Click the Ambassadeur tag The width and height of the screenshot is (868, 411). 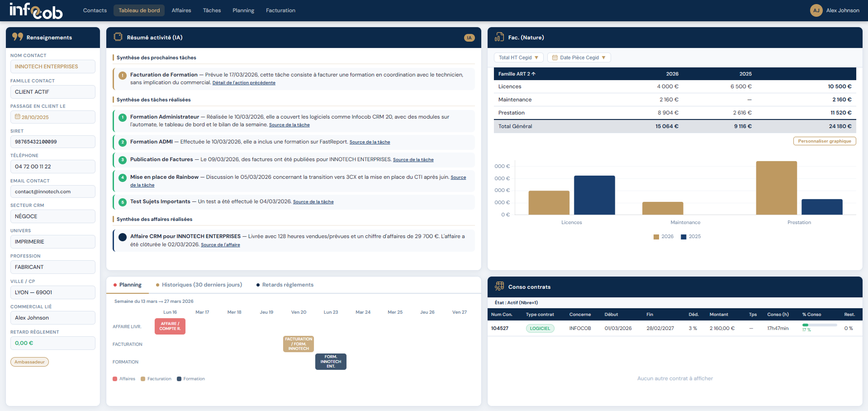[29, 362]
